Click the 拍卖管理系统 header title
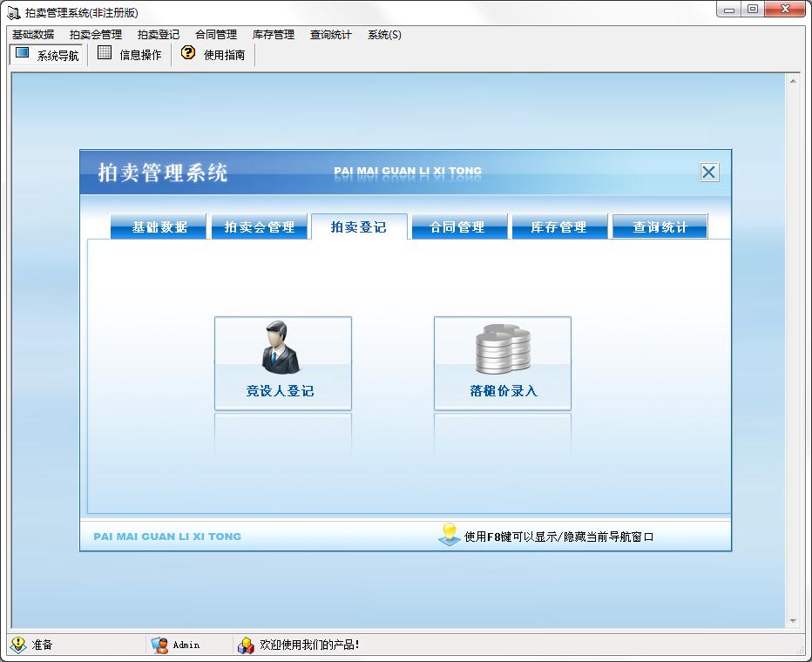Viewport: 812px width, 662px height. click(163, 172)
